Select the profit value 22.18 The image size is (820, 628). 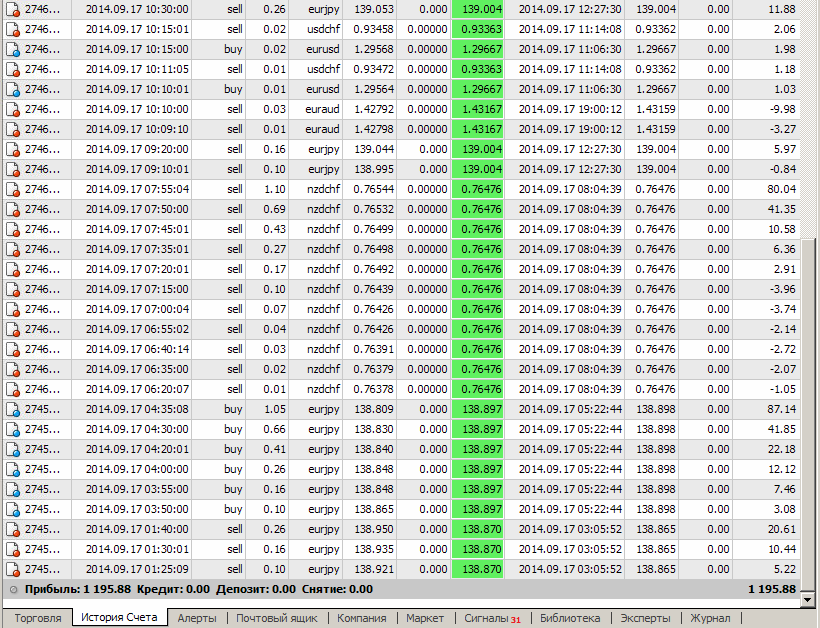781,450
